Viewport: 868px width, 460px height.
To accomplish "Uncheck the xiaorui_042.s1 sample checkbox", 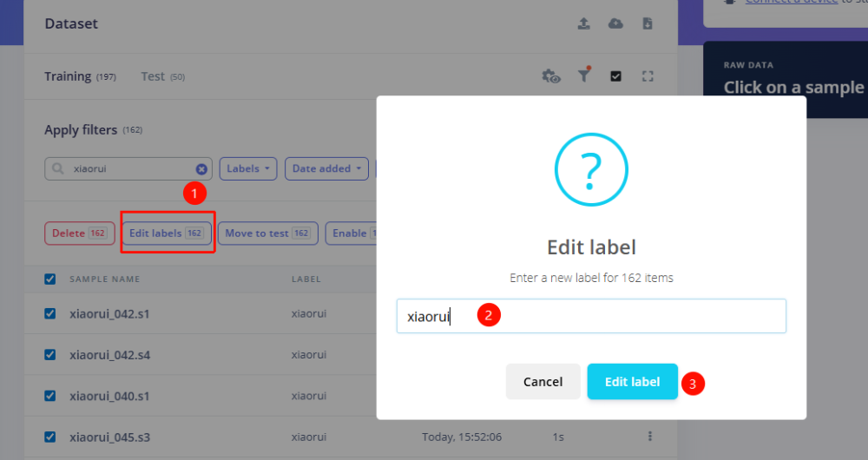I will [x=50, y=313].
